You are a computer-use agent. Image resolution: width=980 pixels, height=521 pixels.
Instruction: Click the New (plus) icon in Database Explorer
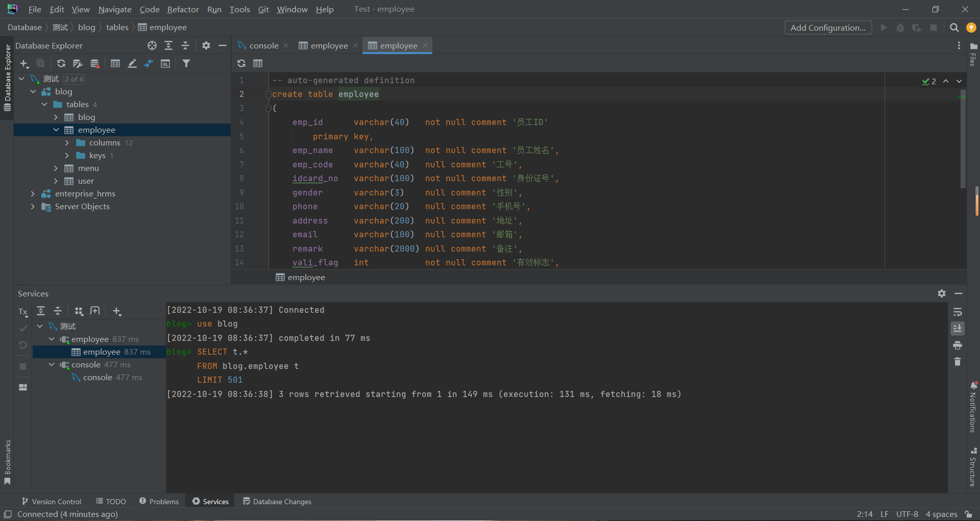[24, 63]
